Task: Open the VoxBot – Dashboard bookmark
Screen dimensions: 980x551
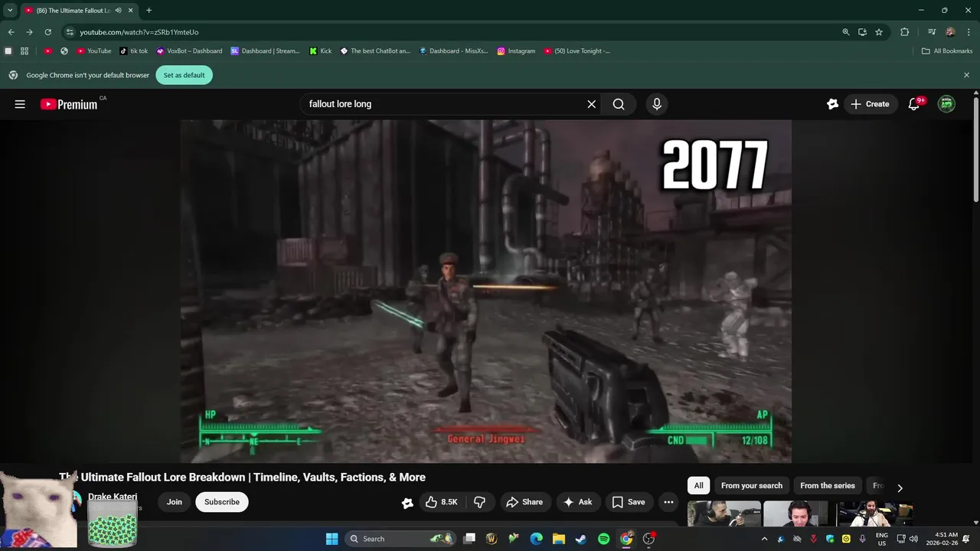Action: [189, 51]
